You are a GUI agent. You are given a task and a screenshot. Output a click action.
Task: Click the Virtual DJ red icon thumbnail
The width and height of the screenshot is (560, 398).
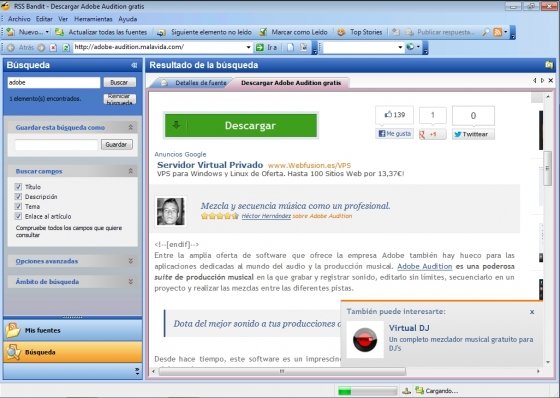pos(365,340)
